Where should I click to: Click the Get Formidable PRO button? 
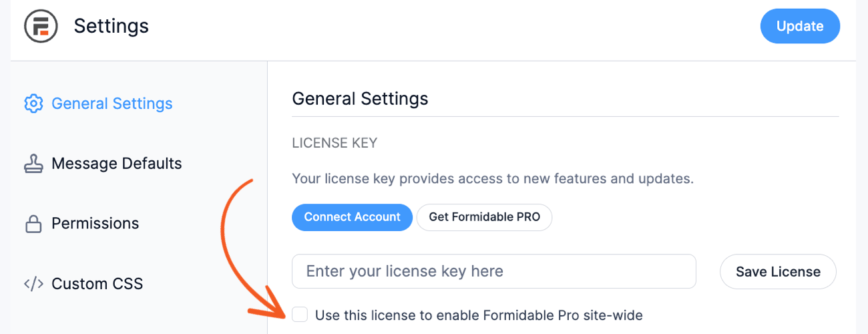484,217
